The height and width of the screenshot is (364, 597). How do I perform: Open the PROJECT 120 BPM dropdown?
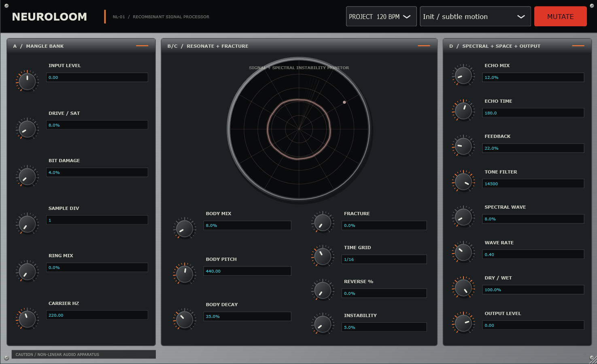381,17
